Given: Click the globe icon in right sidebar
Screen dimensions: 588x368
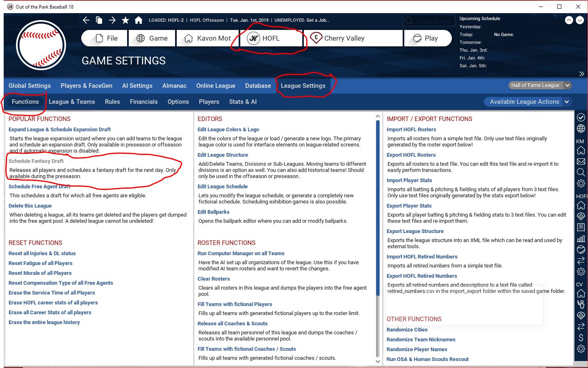Looking at the screenshot, I should (581, 128).
